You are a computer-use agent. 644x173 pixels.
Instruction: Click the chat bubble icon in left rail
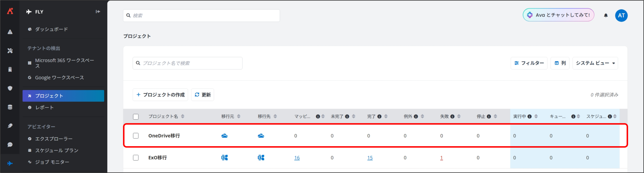pos(10,145)
